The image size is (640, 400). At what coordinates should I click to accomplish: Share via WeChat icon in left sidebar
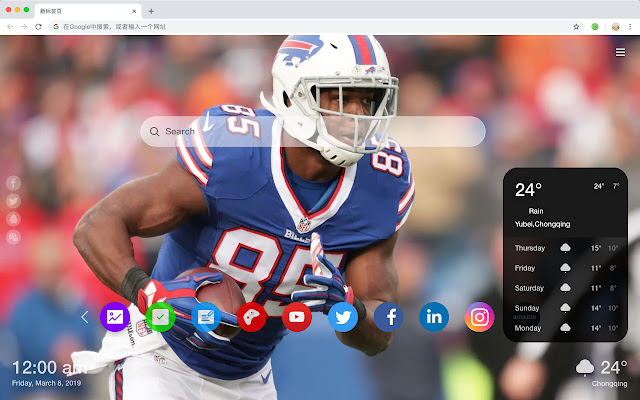click(x=13, y=237)
